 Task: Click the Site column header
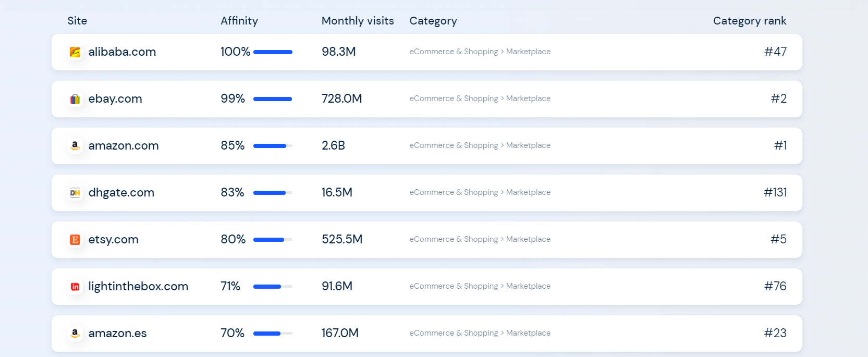[x=77, y=21]
